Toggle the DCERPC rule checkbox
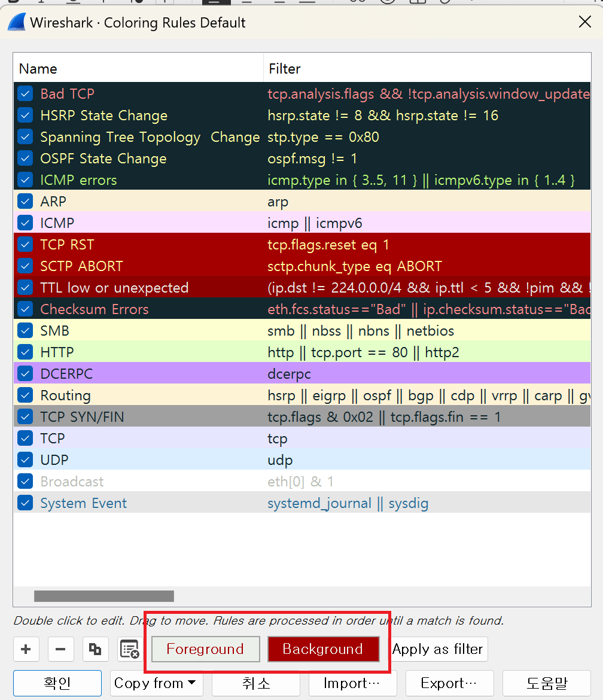 click(26, 374)
